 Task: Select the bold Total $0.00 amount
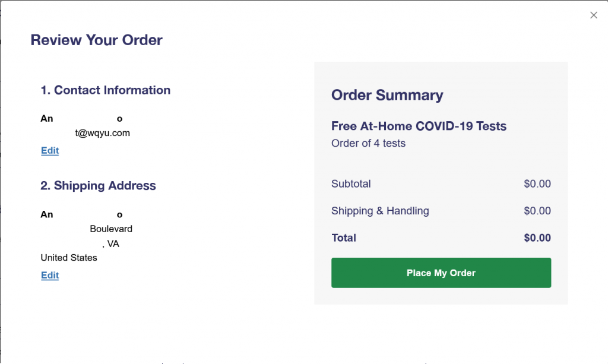[x=537, y=238]
